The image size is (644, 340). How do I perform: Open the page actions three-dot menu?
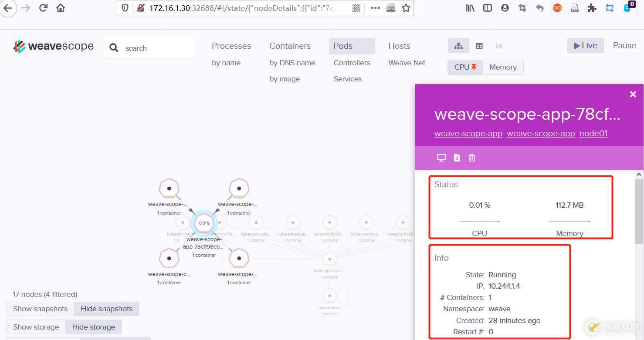point(375,8)
